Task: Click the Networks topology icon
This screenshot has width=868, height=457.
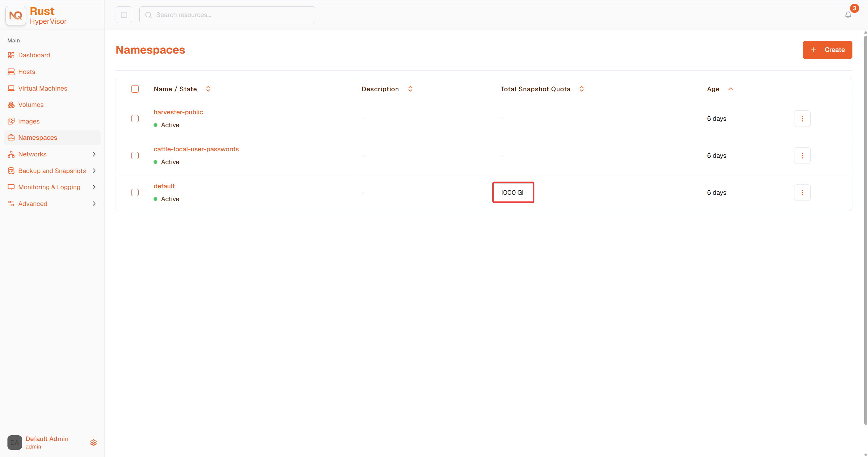Action: tap(11, 154)
